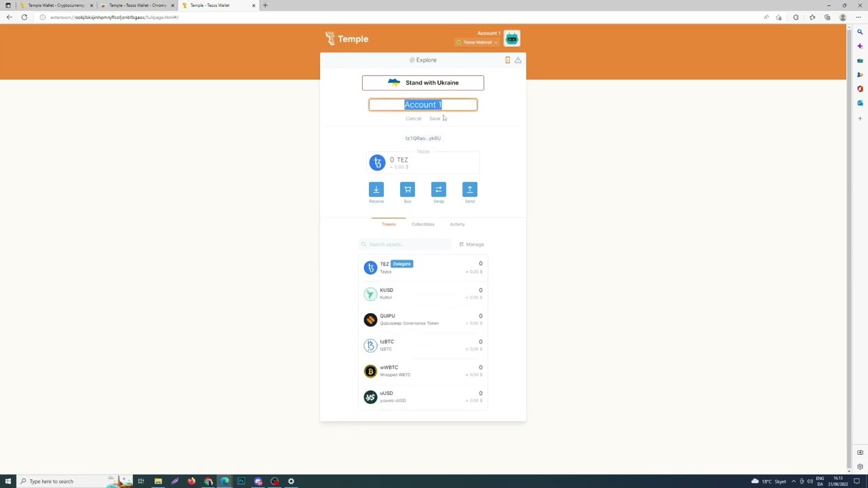
Task: Select the QUIPU token row
Action: point(423,319)
